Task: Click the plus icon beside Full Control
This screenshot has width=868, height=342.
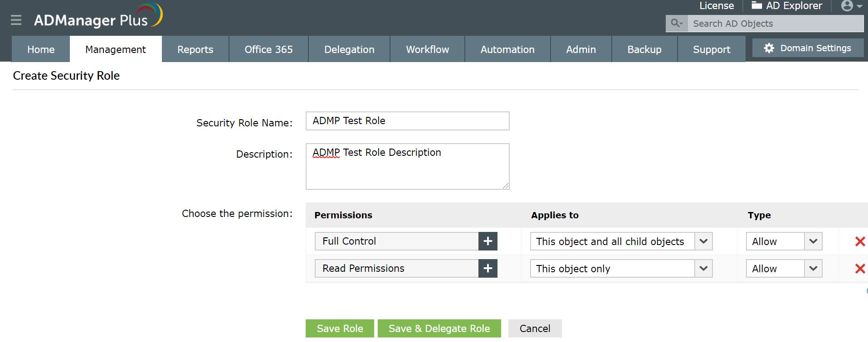Action: click(488, 241)
